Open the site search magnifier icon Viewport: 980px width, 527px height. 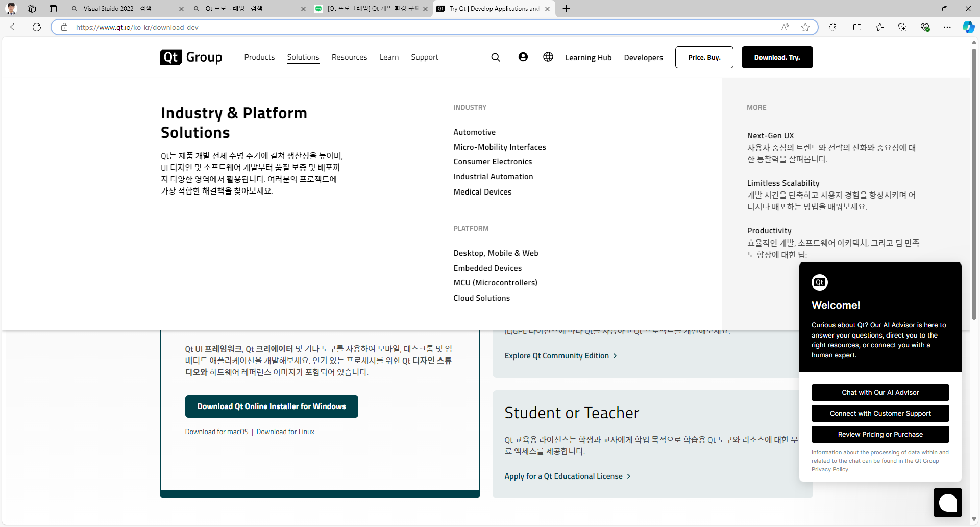[x=496, y=57]
